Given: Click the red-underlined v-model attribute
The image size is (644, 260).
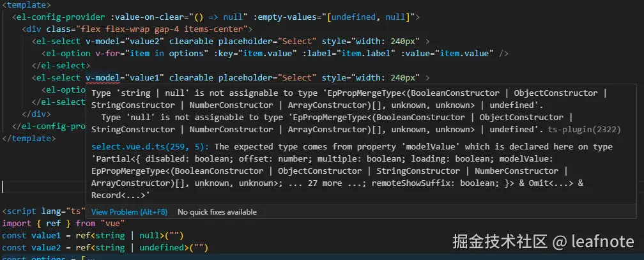Looking at the screenshot, I should pos(102,78).
